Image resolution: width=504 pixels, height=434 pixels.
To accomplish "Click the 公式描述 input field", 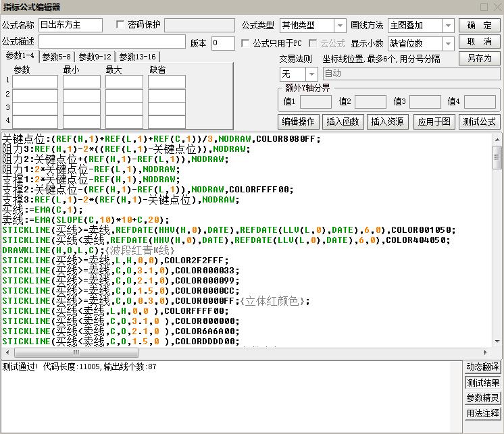I will [x=111, y=43].
